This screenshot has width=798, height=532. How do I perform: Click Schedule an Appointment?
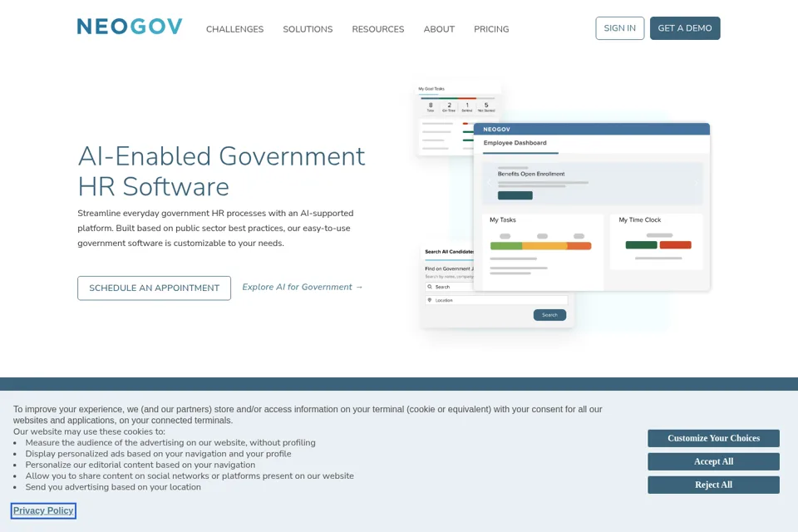tap(155, 288)
